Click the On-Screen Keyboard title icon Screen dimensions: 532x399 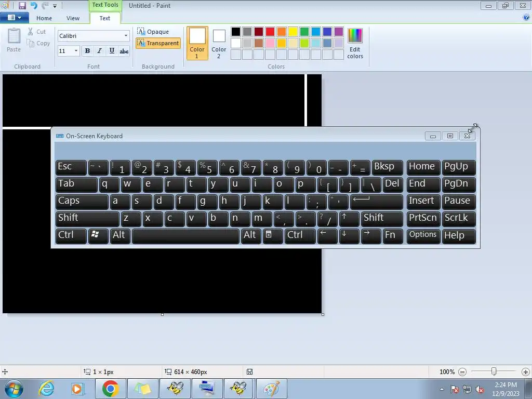(x=60, y=136)
